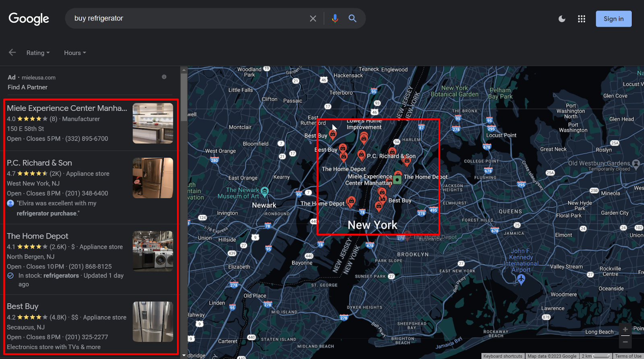
Task: Go back with the left arrow
Action: click(12, 52)
